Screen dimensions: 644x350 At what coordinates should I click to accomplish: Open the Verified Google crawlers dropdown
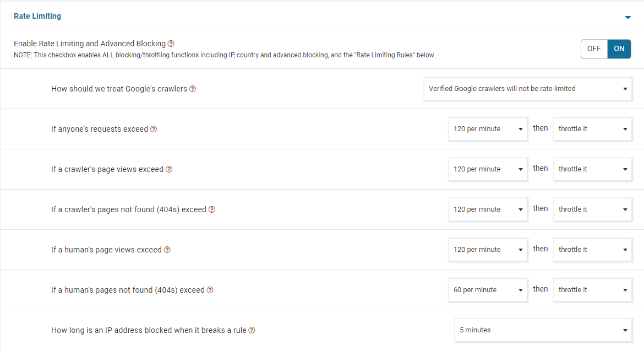pos(528,89)
